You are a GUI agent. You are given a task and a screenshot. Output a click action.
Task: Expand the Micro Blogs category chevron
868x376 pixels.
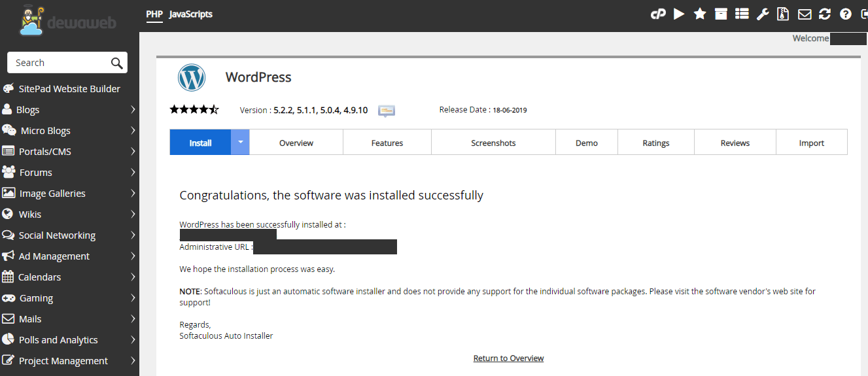coord(133,130)
